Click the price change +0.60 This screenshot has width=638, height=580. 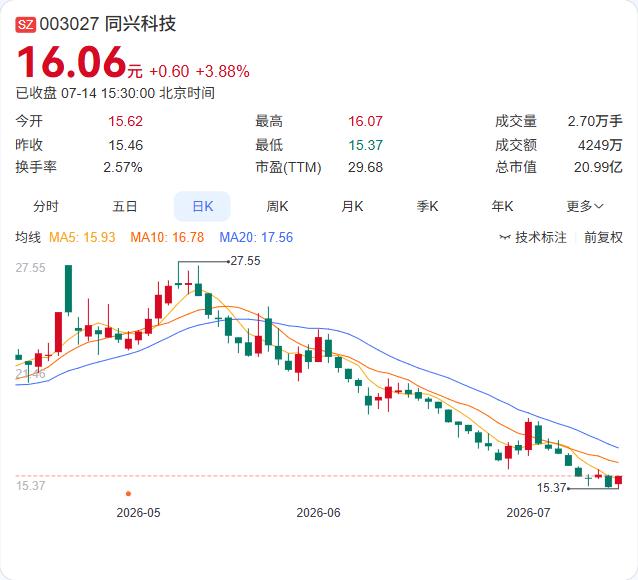tap(169, 72)
